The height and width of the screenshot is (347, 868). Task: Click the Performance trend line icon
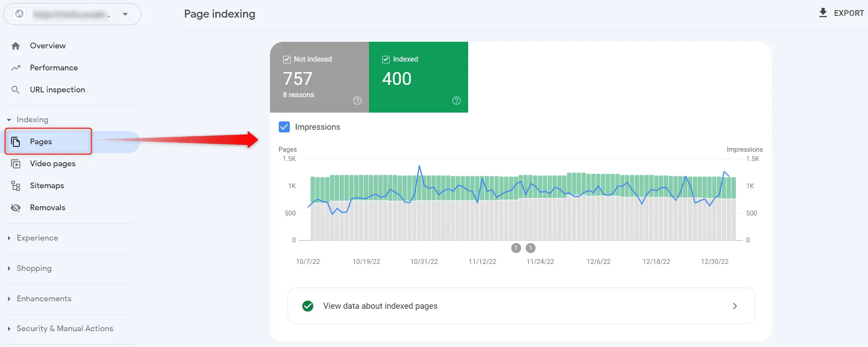point(16,68)
